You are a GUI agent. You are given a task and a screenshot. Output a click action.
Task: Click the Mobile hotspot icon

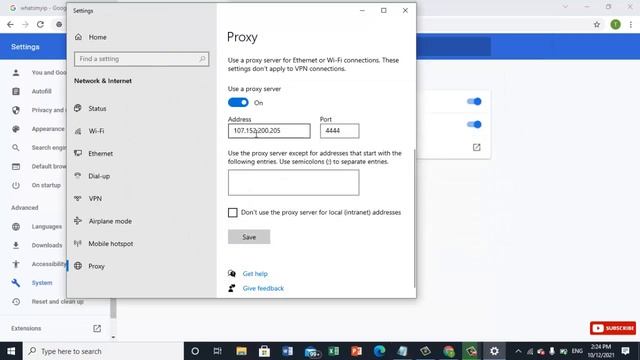[x=78, y=243]
